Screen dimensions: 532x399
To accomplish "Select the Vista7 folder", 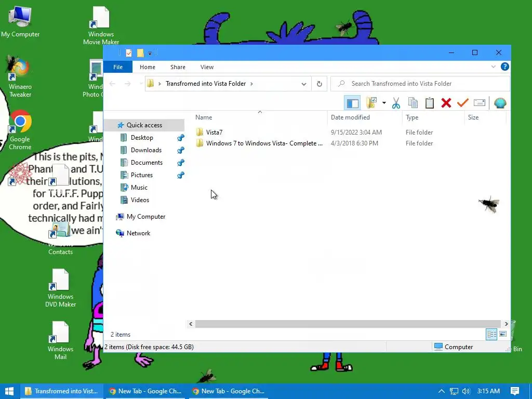I will pos(214,132).
